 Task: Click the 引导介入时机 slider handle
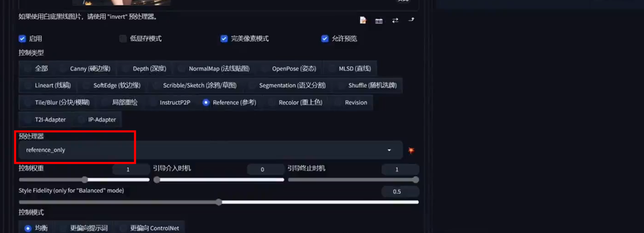(157, 180)
